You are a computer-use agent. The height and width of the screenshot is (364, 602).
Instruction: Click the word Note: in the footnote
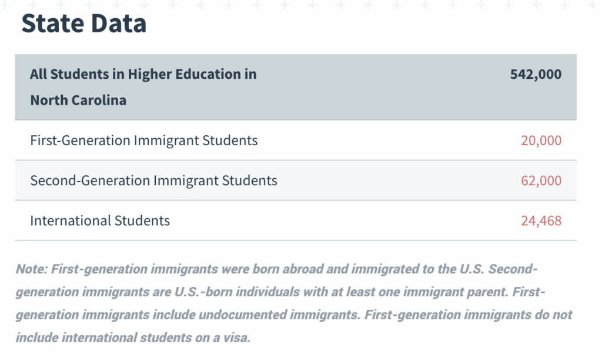click(32, 269)
